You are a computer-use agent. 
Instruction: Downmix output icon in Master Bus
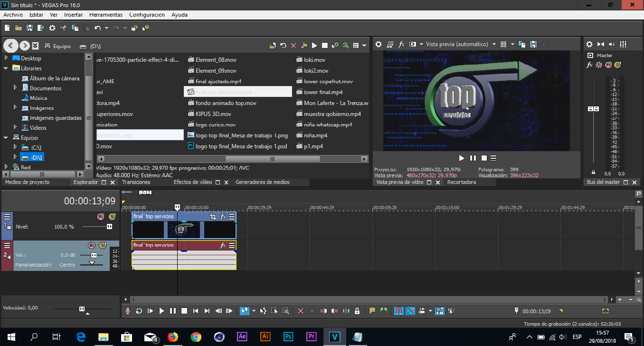601,44
